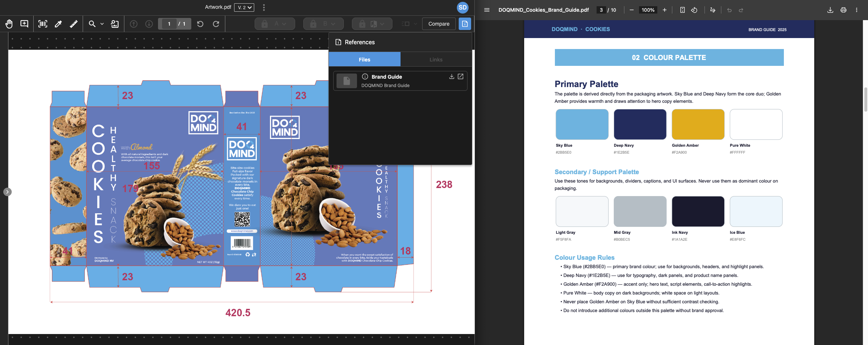Select the hand pan tool
868x345 pixels.
tap(9, 24)
